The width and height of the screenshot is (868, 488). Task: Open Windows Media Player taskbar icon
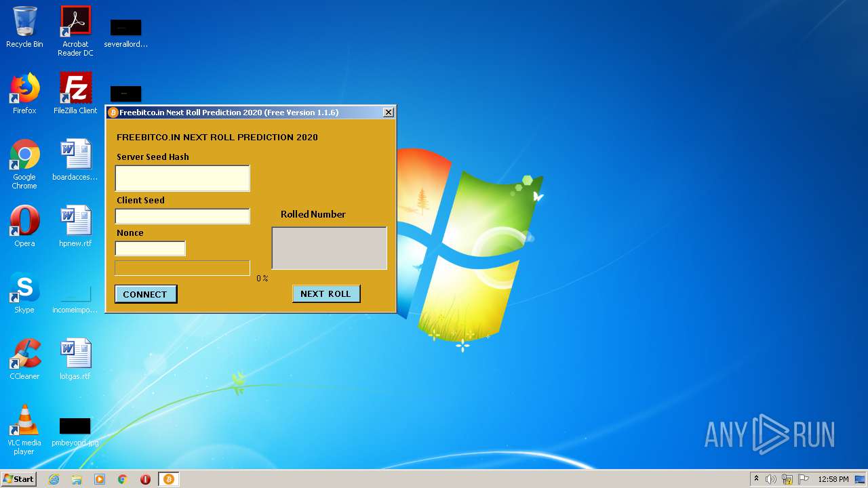100,479
